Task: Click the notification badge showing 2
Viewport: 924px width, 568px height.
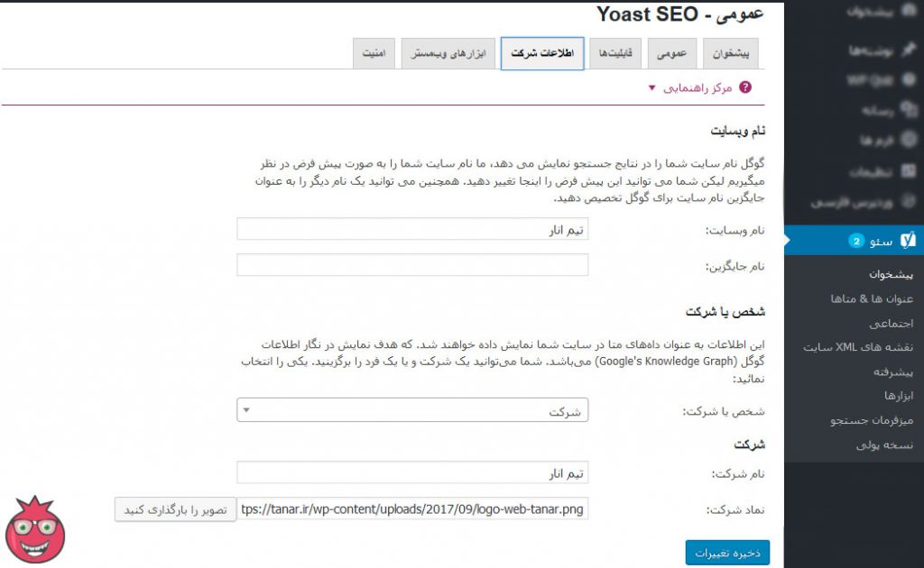Action: click(x=856, y=241)
